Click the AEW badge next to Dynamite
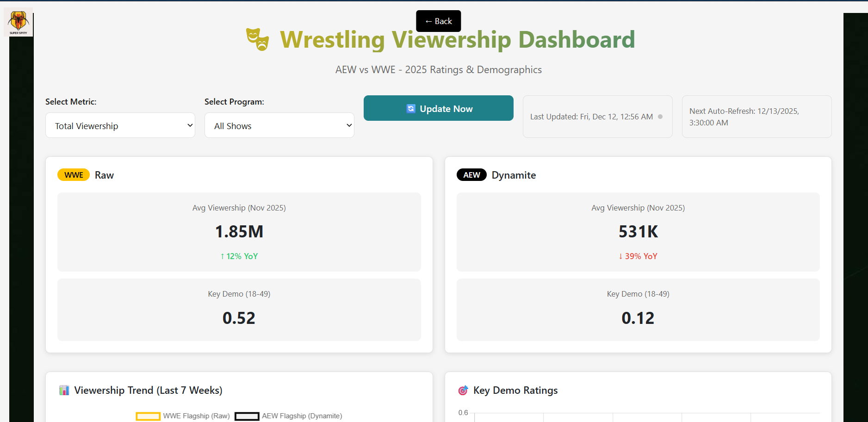 (471, 174)
